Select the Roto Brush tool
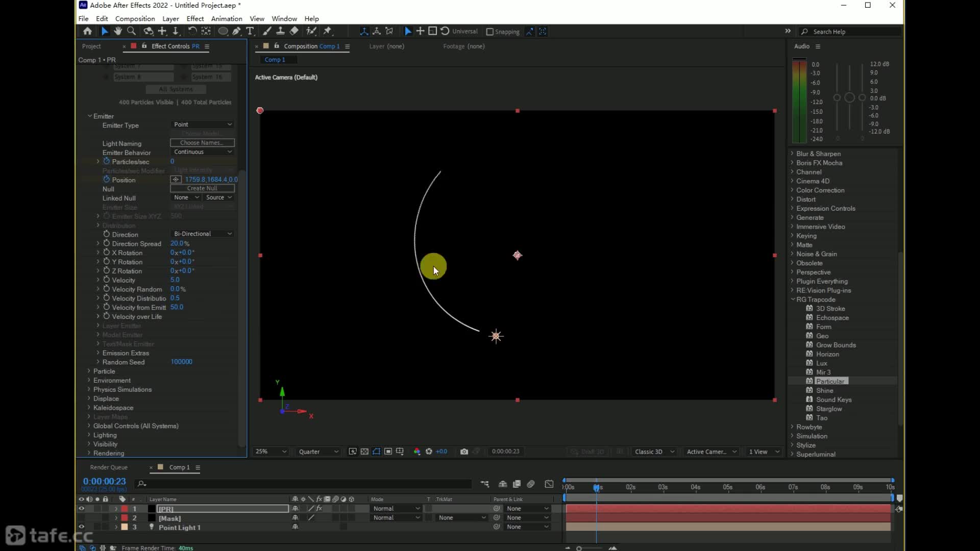Image resolution: width=980 pixels, height=551 pixels. [x=311, y=31]
